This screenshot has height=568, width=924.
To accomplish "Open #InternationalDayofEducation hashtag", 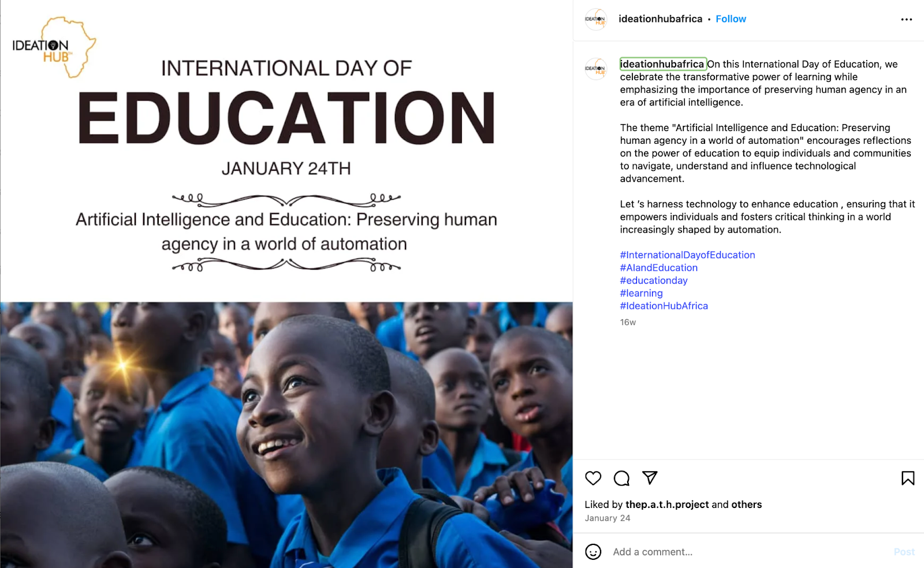I will pyautogui.click(x=687, y=255).
